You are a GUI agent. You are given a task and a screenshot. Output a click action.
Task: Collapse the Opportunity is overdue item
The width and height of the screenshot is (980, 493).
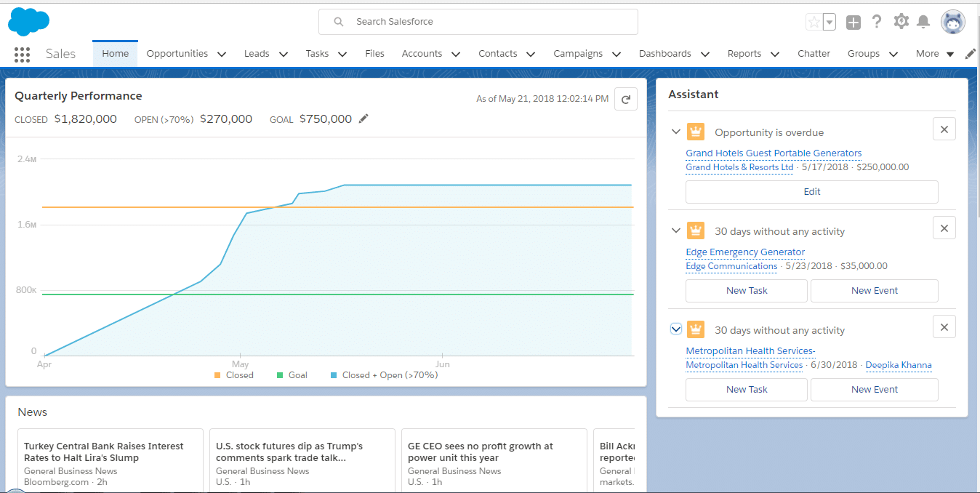tap(675, 132)
